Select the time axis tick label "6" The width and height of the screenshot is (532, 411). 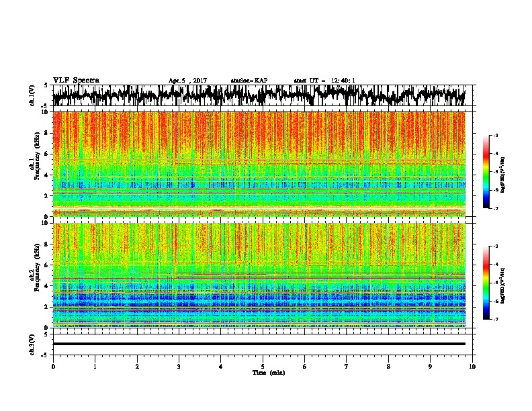click(x=304, y=367)
